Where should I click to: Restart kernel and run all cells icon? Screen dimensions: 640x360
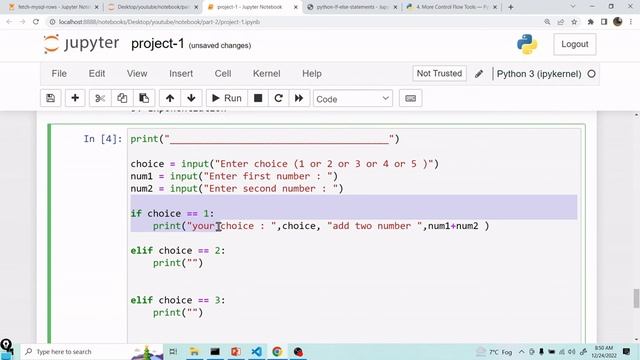click(x=299, y=98)
